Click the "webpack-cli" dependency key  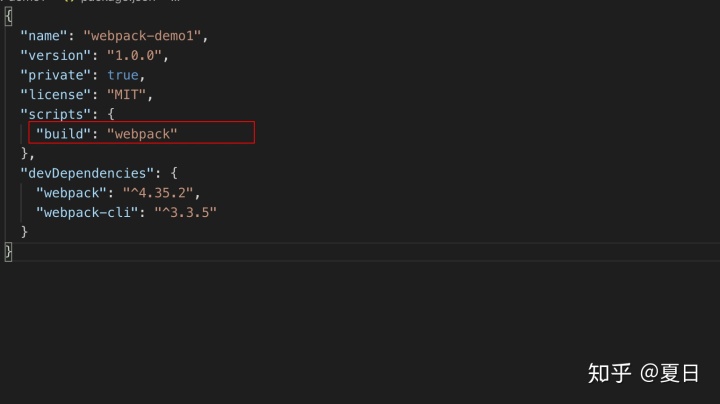pyautogui.click(x=87, y=213)
